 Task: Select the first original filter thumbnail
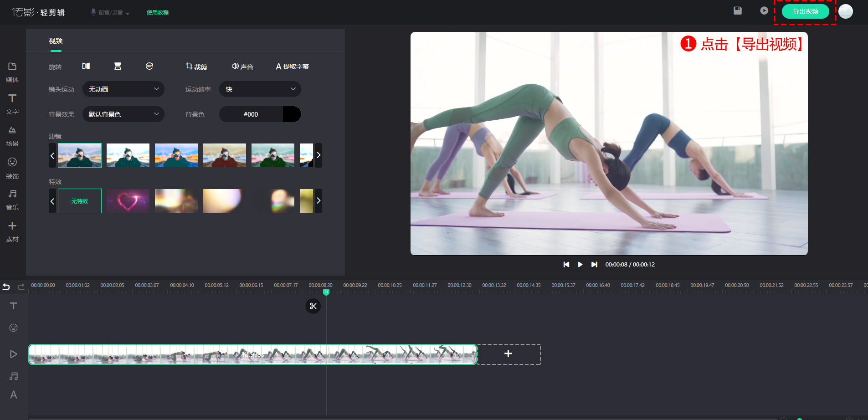pyautogui.click(x=80, y=155)
